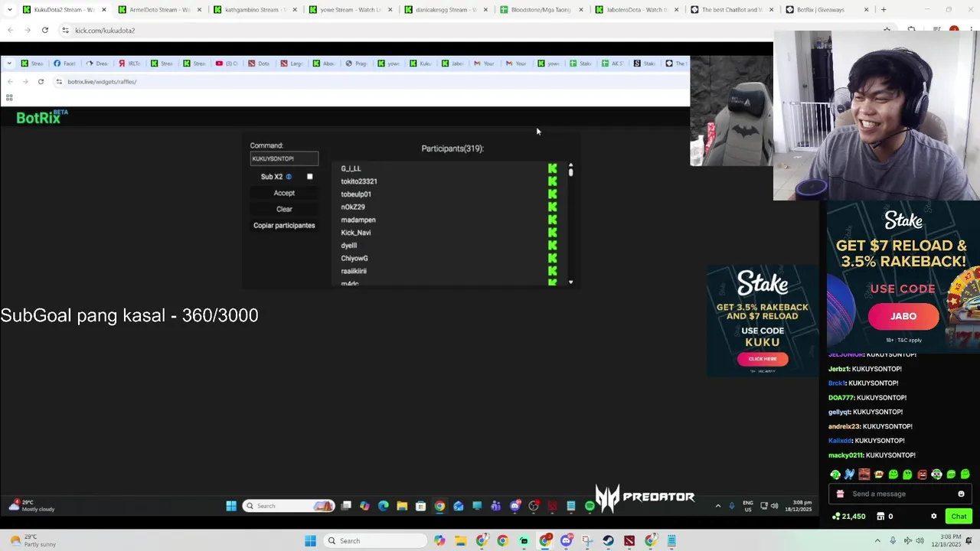The width and height of the screenshot is (980, 551).
Task: Click the Kick icon in the G_I_LL row
Action: tap(553, 168)
